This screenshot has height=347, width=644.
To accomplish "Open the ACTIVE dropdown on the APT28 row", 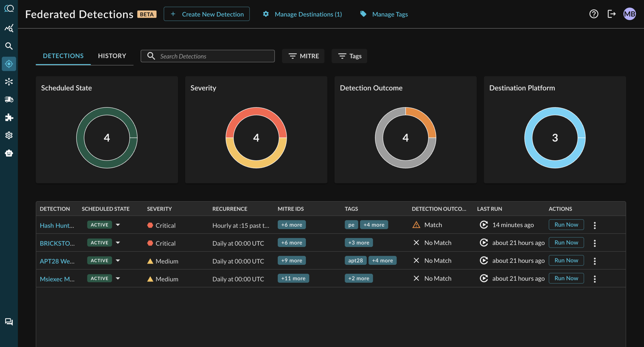I will (x=118, y=260).
